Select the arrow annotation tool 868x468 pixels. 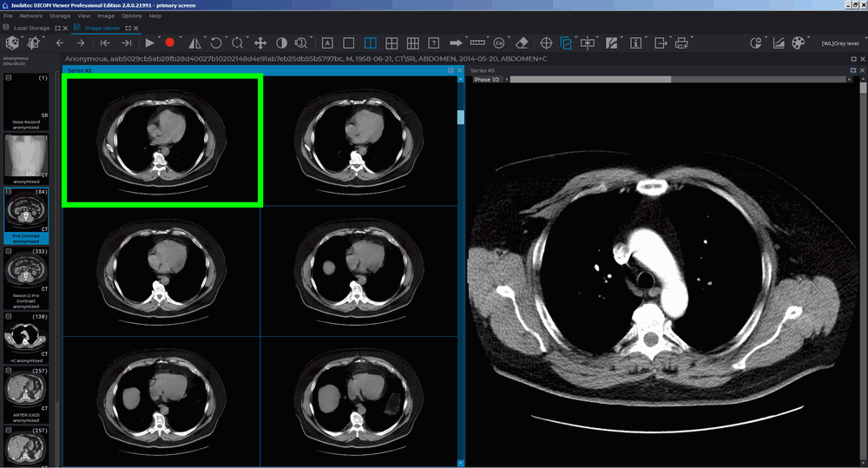[456, 43]
